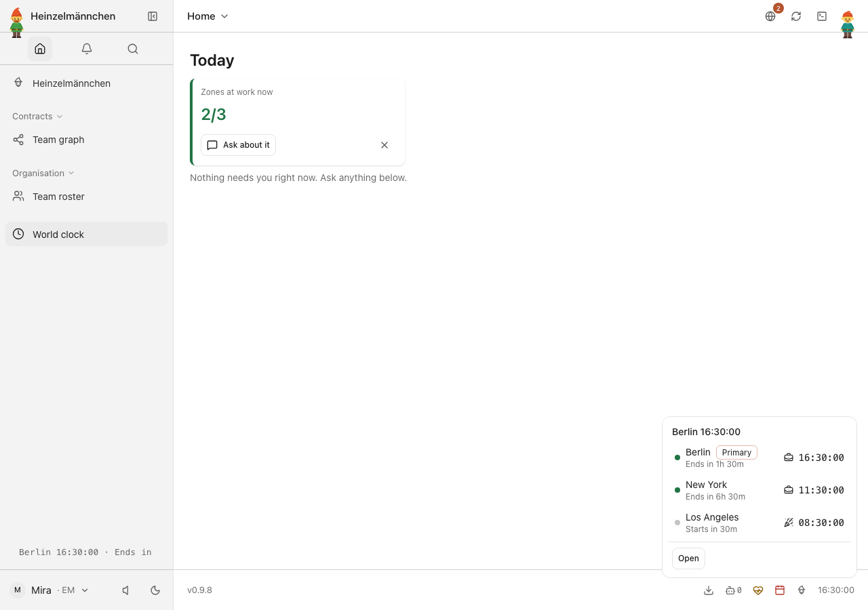The image size is (868, 610).
Task: Open the sidebar search icon
Action: tap(133, 49)
